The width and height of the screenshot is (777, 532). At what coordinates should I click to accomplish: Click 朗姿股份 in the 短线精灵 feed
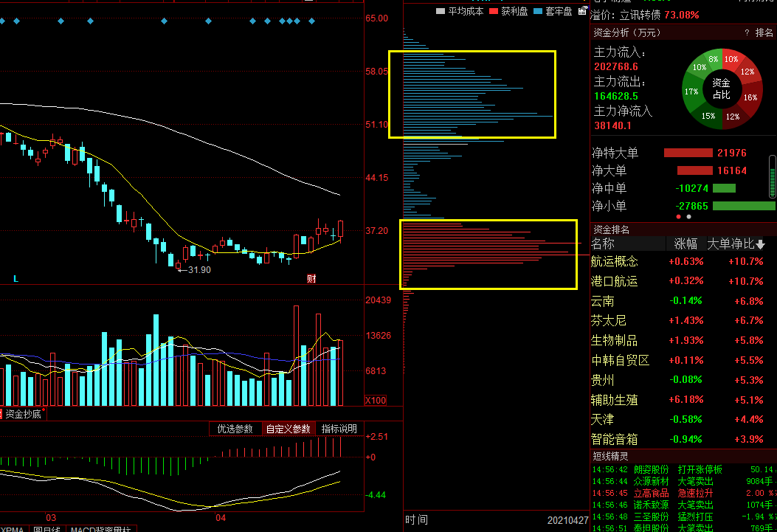pos(651,469)
